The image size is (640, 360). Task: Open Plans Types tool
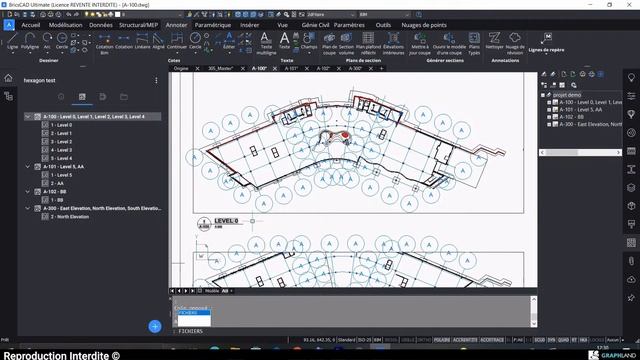[474, 43]
